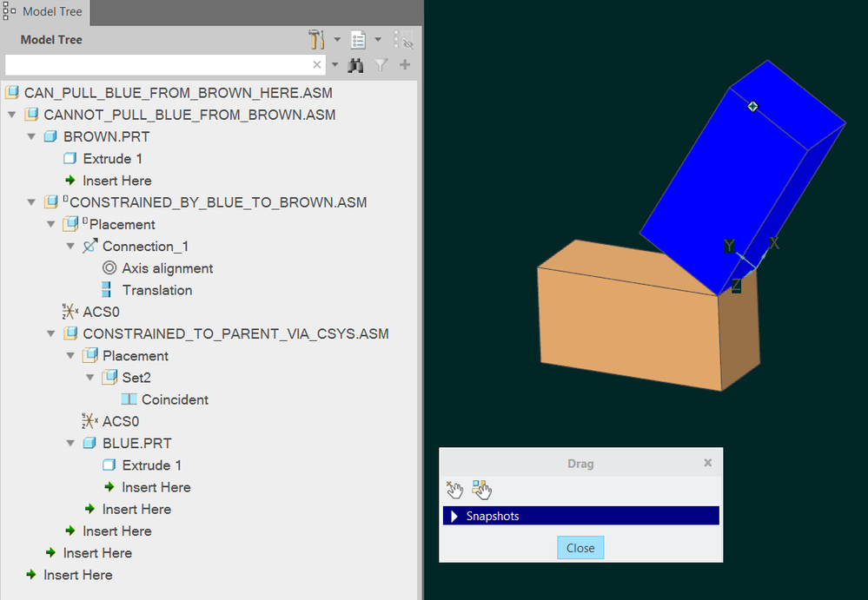868x600 pixels.
Task: Select Insert Here directly below BLUE.PRT Extrude 1
Action: tap(156, 487)
